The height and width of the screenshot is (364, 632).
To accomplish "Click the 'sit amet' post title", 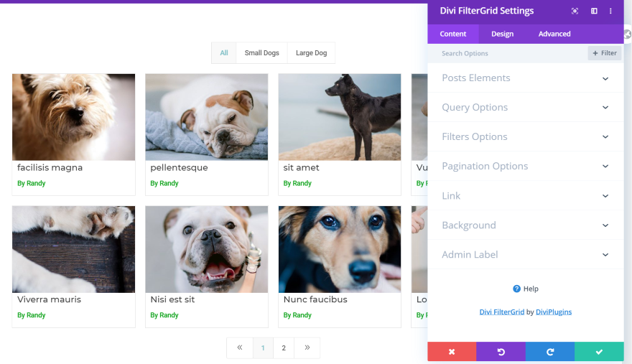I will tap(301, 168).
